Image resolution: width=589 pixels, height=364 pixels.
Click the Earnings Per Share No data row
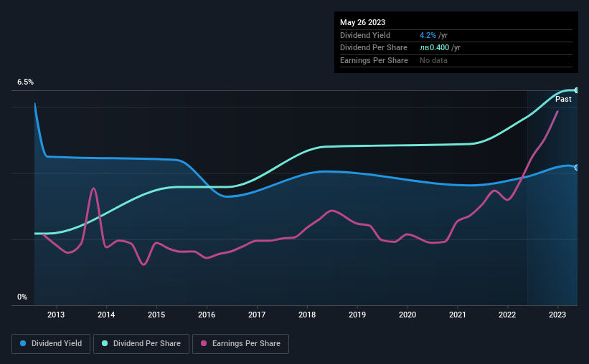456,60
